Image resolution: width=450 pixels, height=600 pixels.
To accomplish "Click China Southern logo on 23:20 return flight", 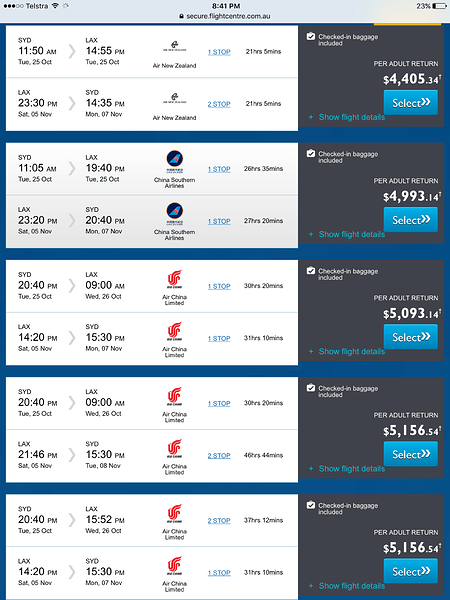I will pos(174,213).
